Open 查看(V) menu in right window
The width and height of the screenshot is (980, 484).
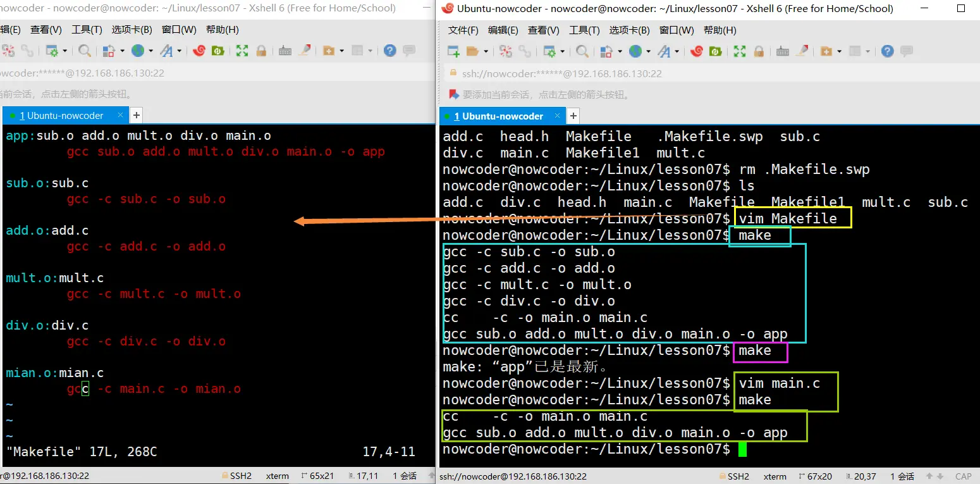(544, 30)
